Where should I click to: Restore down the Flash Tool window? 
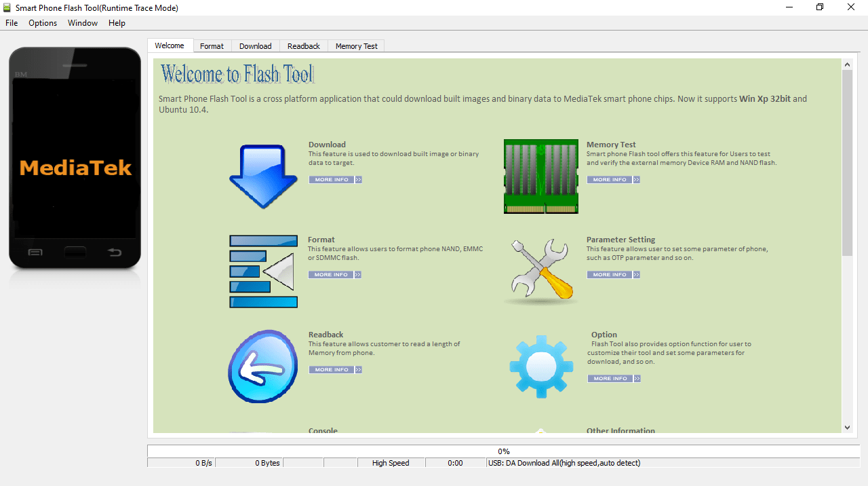click(x=820, y=7)
